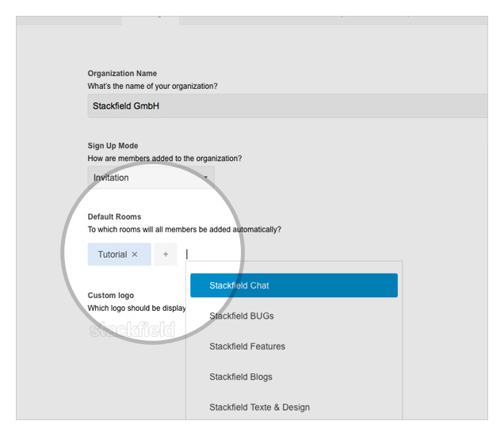
Task: Remove the Tutorial room tag
Action: [x=135, y=254]
